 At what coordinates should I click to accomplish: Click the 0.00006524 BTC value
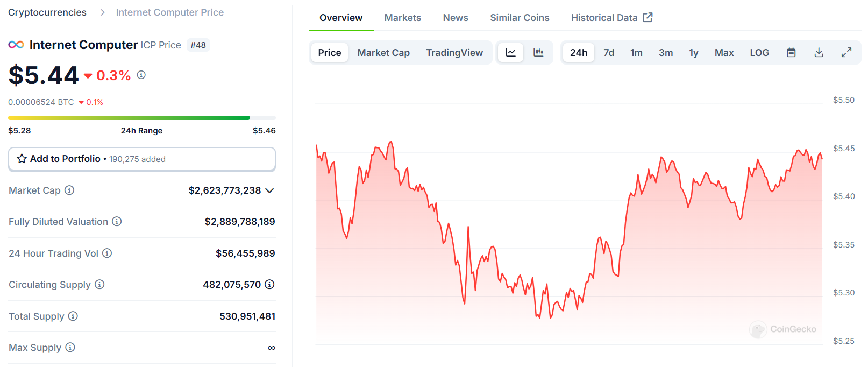(x=41, y=102)
